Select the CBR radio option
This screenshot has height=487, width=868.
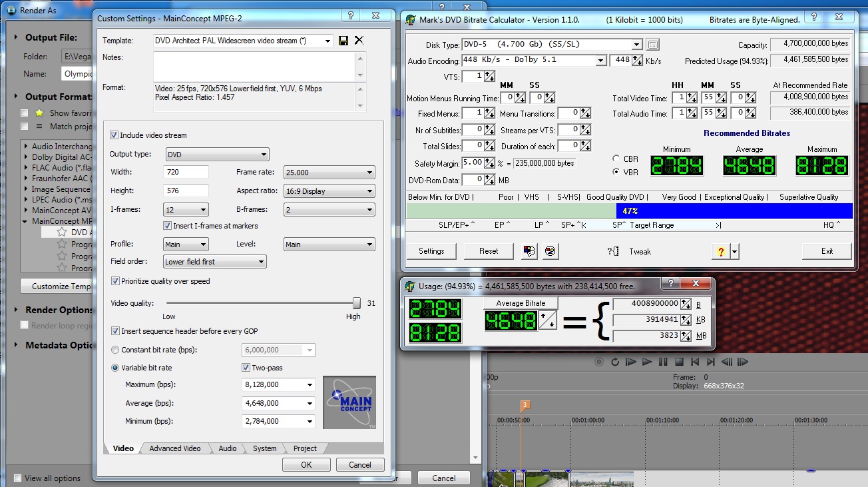tap(616, 159)
